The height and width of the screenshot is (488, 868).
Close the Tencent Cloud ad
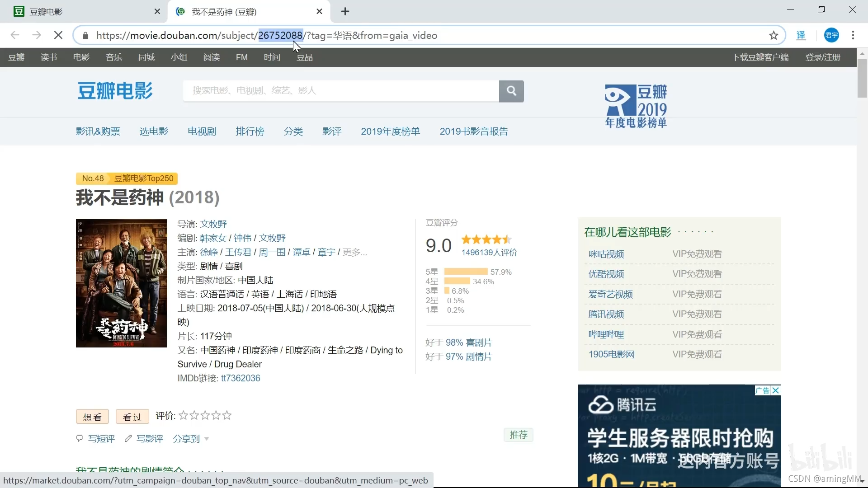click(776, 390)
